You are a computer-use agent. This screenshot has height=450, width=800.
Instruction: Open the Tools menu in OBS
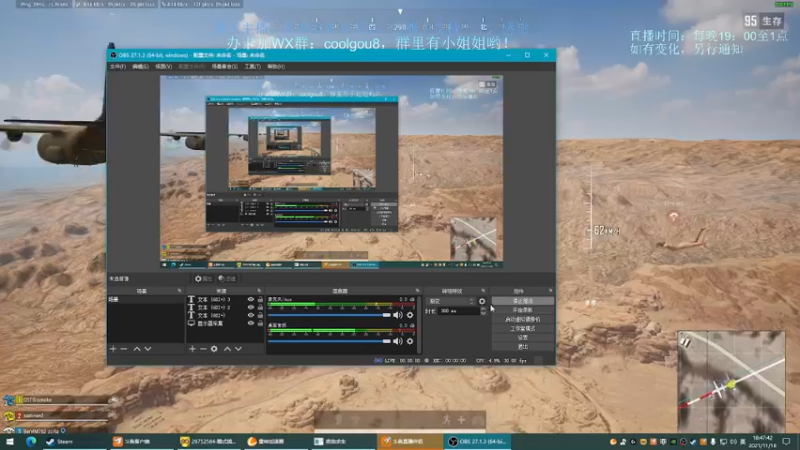point(253,67)
